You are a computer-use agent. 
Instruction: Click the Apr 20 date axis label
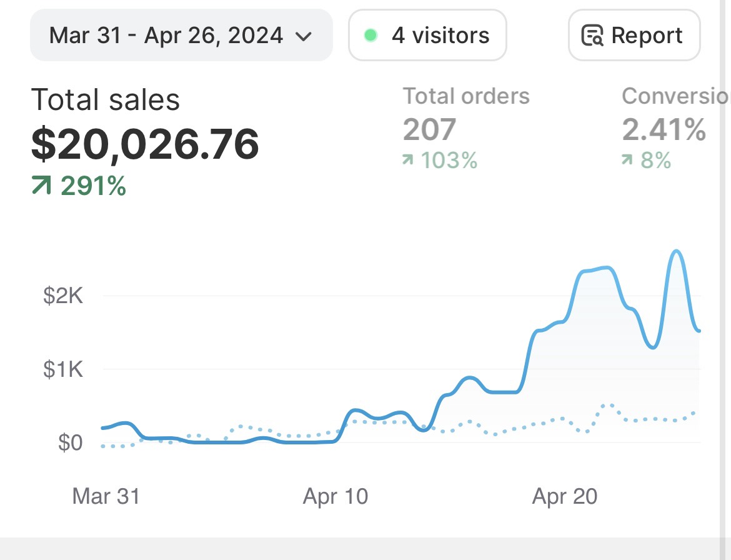click(565, 496)
